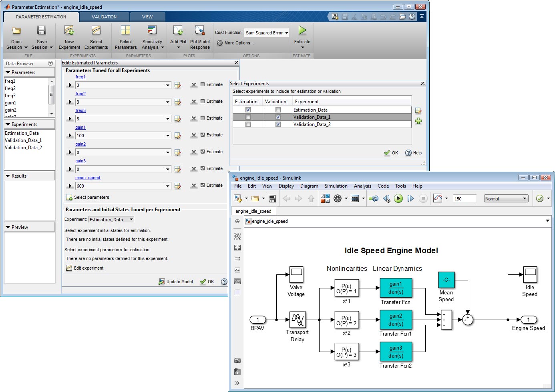Add experiment with green plus icon
Viewport: 555px width, 392px height.
point(418,121)
